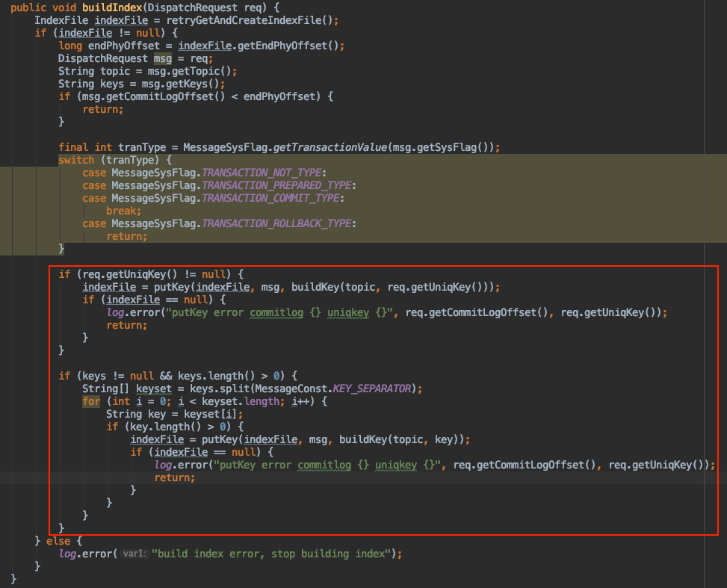Click the "build index error, stop building index" string
This screenshot has width=727, height=588.
(x=271, y=554)
